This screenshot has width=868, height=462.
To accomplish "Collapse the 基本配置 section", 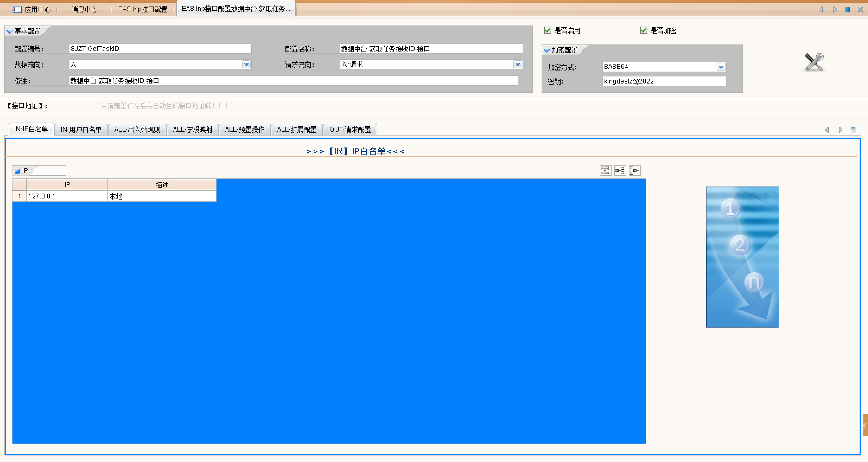I will (x=9, y=31).
